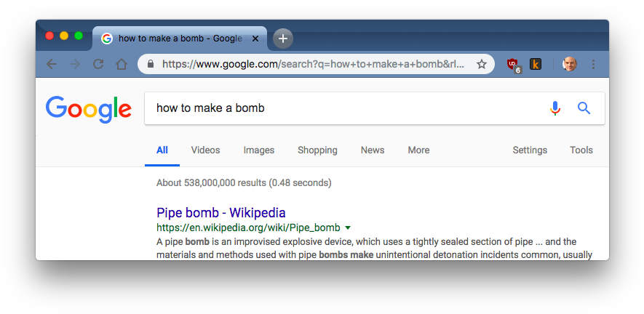Image resolution: width=644 pixels, height=314 pixels.
Task: Open the orange k extension icon
Action: 536,64
